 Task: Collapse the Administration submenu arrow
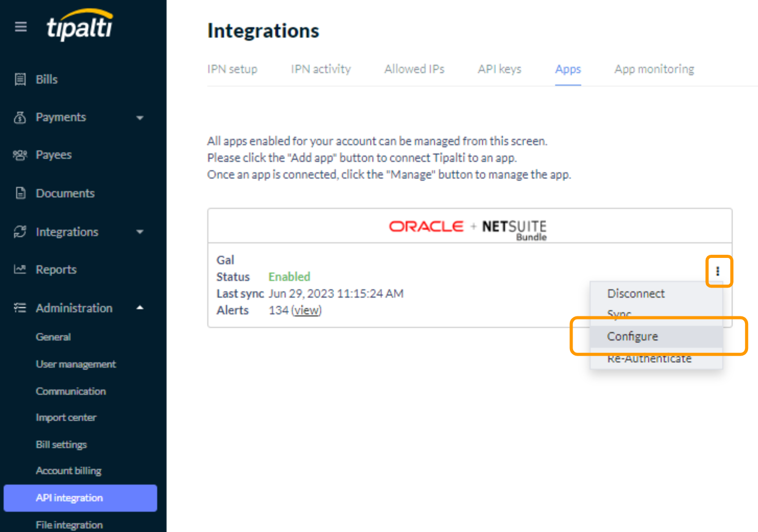(140, 308)
